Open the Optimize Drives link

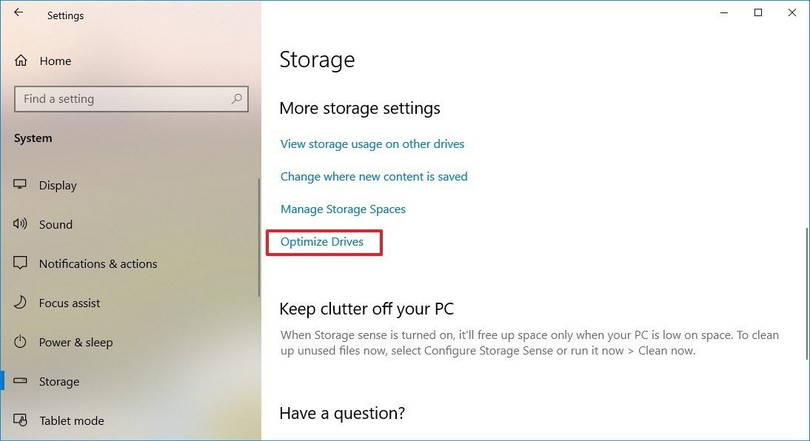(322, 242)
